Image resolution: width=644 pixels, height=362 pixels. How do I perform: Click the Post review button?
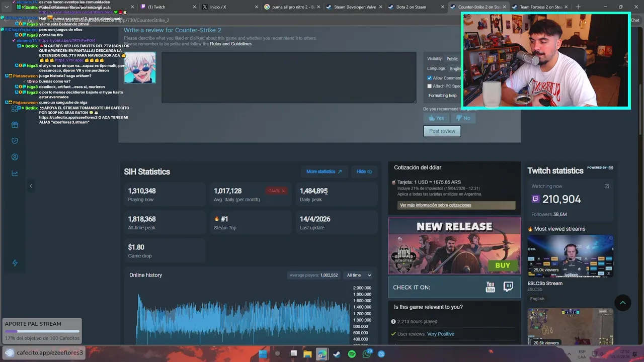click(x=442, y=131)
